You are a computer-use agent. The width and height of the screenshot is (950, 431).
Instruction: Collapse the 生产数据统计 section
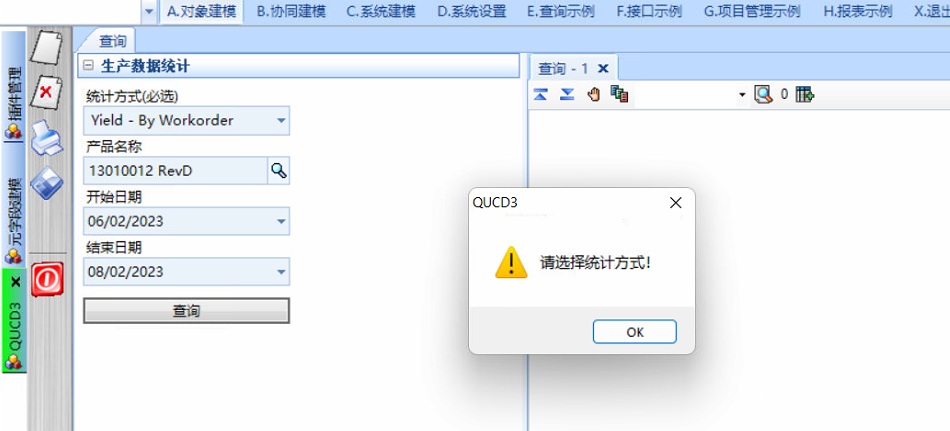click(88, 66)
